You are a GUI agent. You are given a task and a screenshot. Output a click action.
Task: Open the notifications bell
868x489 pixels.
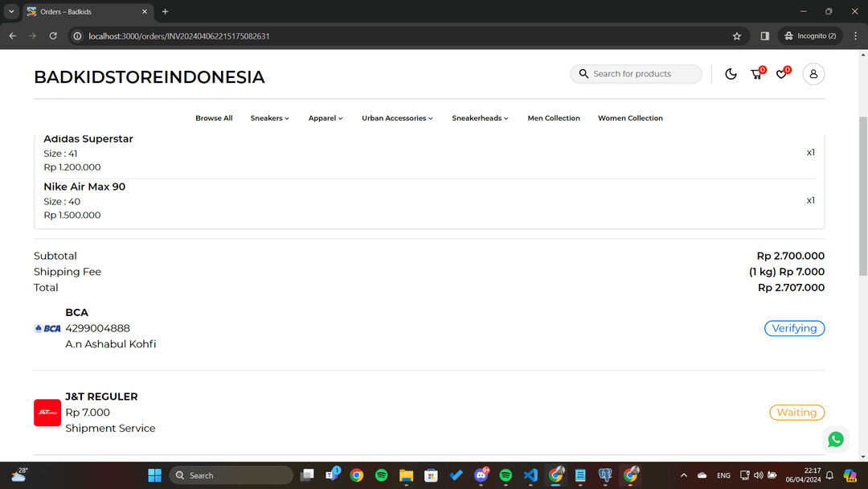(829, 475)
